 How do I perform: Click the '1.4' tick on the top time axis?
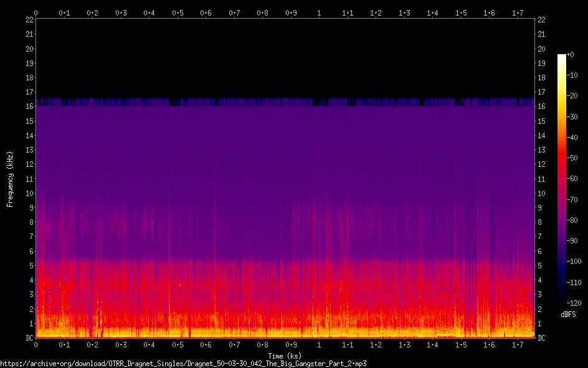[x=432, y=12]
